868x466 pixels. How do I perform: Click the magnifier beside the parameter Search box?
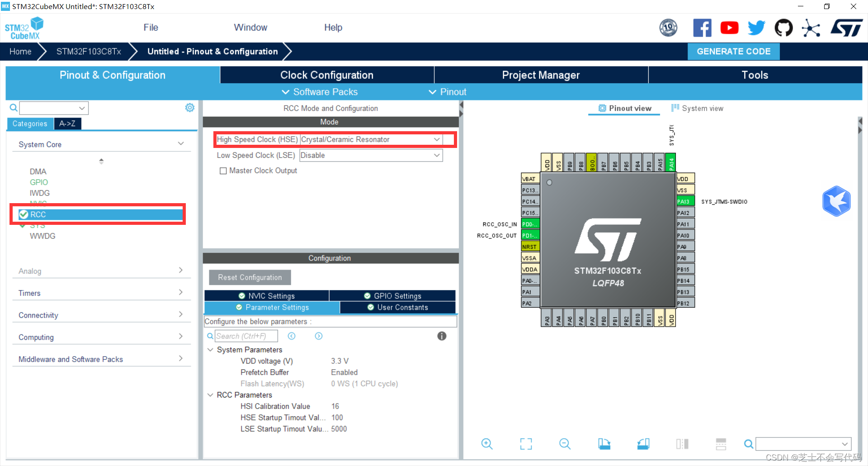click(210, 336)
